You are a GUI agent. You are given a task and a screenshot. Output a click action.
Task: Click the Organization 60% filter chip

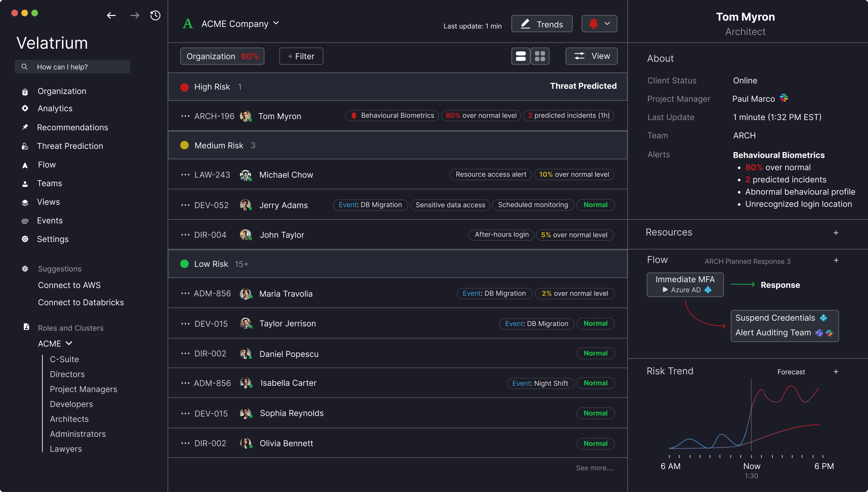tap(222, 56)
